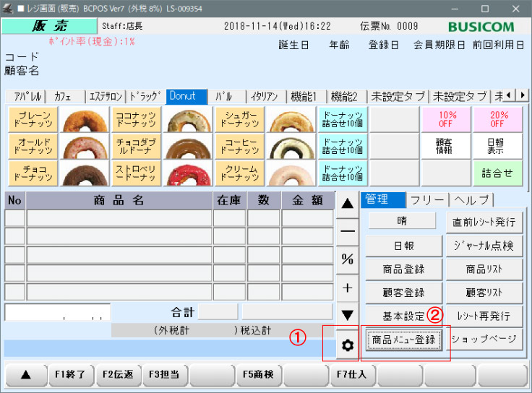Open the フリー tab
The width and height of the screenshot is (532, 393).
coord(429,200)
